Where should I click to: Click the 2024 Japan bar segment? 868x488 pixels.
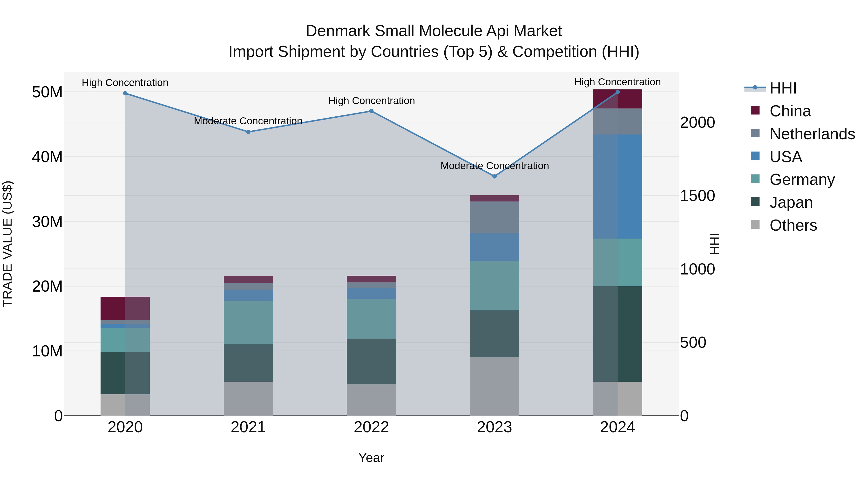click(618, 334)
